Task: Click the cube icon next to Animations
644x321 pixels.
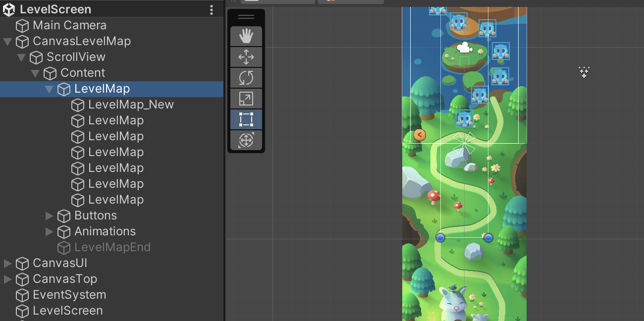Action: pos(64,231)
